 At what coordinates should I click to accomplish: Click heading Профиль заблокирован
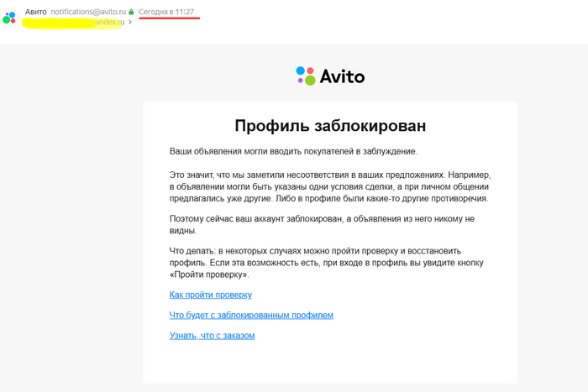330,126
